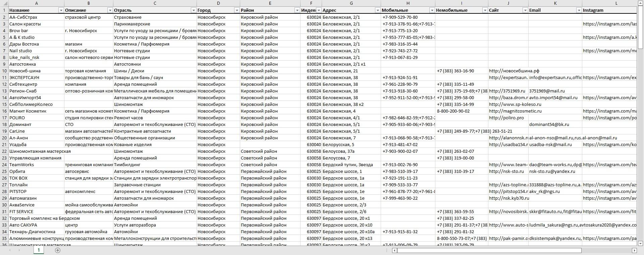Open filter dropdown for Название column
644x255 pixels.
61,10
